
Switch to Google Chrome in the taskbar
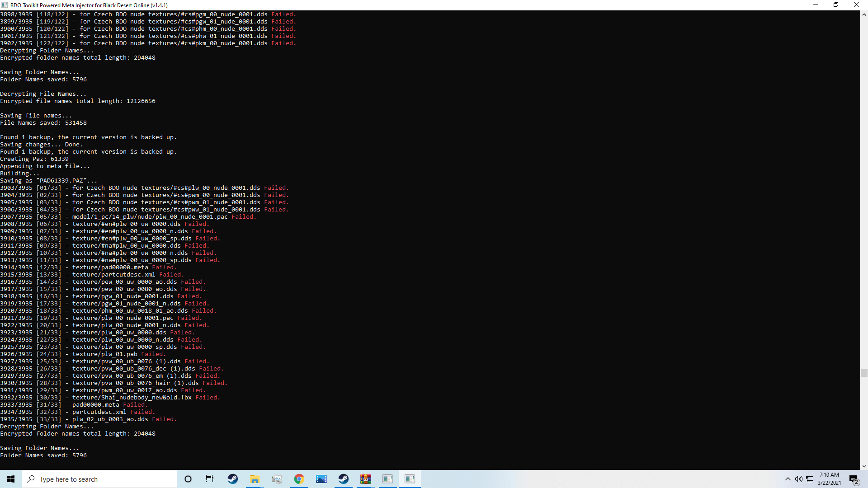299,479
